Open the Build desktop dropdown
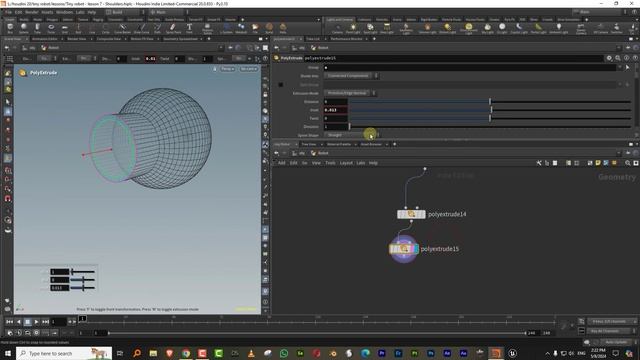The height and width of the screenshot is (360, 640). (124, 12)
